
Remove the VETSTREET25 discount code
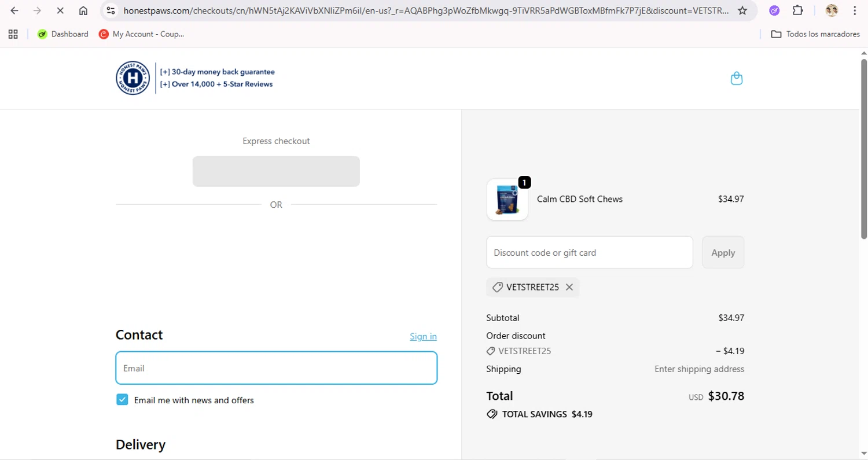click(x=569, y=287)
